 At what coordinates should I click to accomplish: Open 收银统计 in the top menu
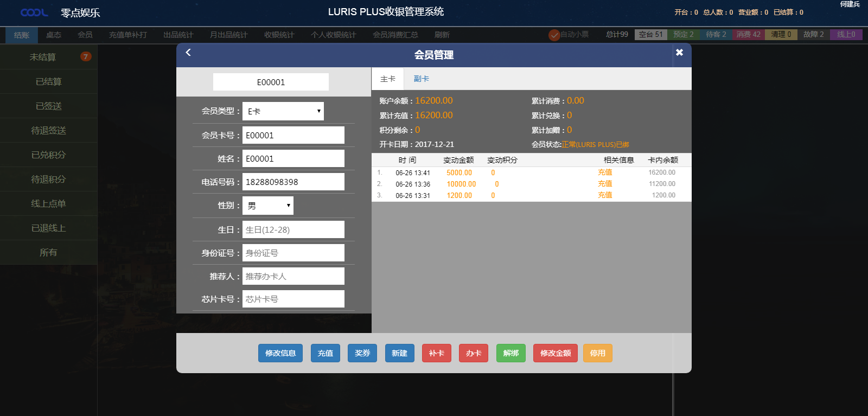click(279, 35)
